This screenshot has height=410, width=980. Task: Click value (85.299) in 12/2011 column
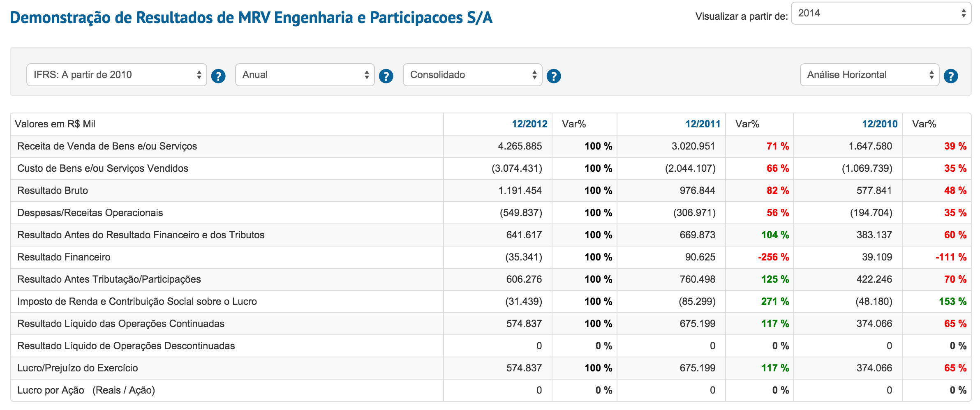pos(697,302)
